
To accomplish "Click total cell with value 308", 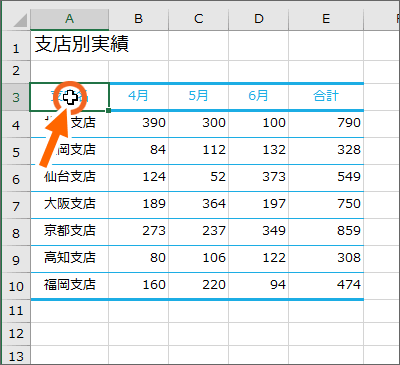I will click(326, 259).
